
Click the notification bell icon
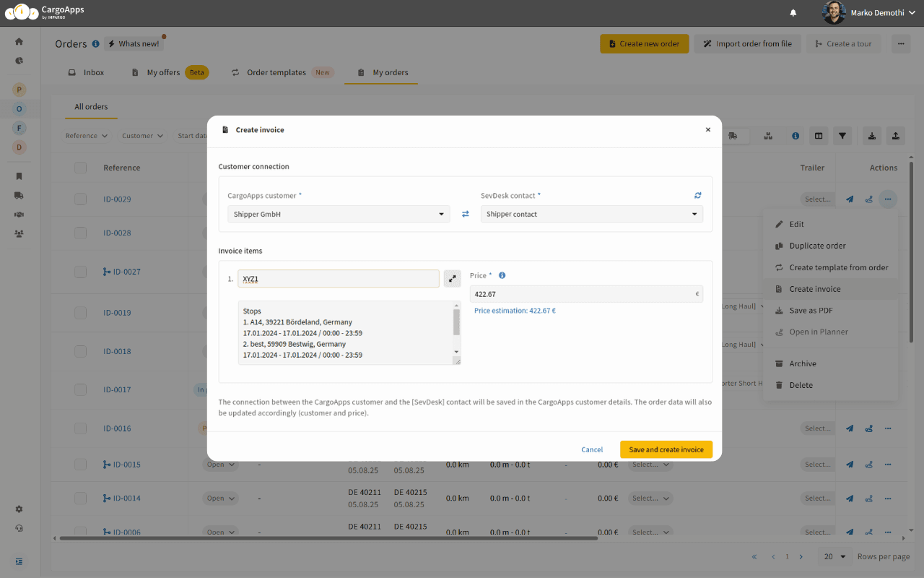[x=793, y=12]
